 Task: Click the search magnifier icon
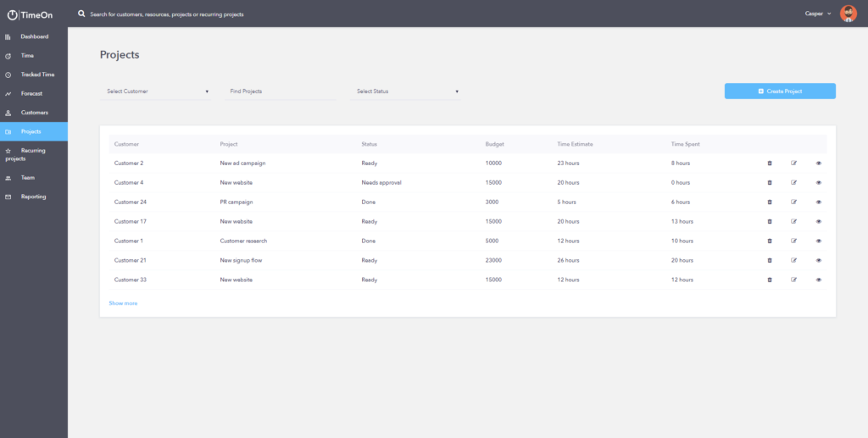click(x=81, y=14)
